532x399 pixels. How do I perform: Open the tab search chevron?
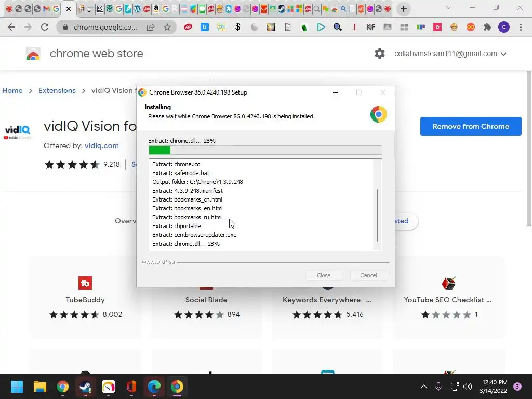tap(448, 7)
